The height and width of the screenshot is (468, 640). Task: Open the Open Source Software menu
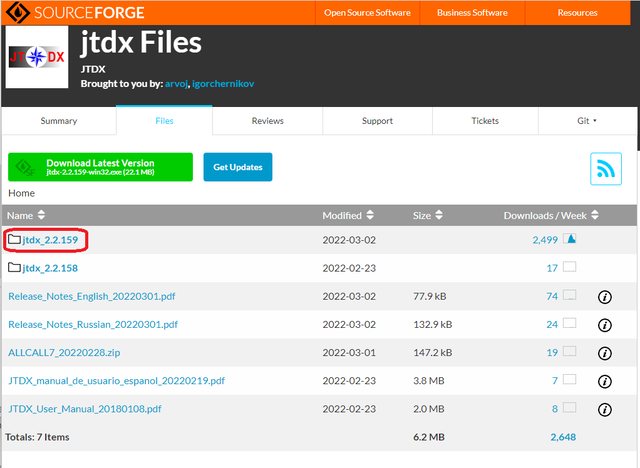(x=367, y=13)
